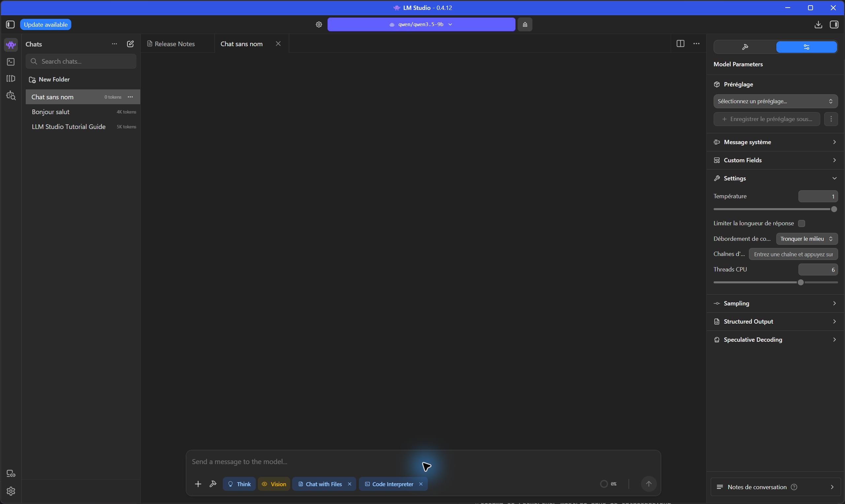
Task: Open options for Chat sans nom row
Action: tap(130, 97)
